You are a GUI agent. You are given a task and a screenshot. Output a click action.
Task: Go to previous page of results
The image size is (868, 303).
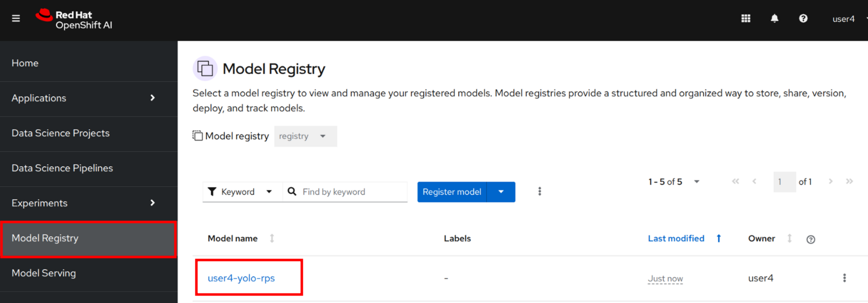coord(755,181)
